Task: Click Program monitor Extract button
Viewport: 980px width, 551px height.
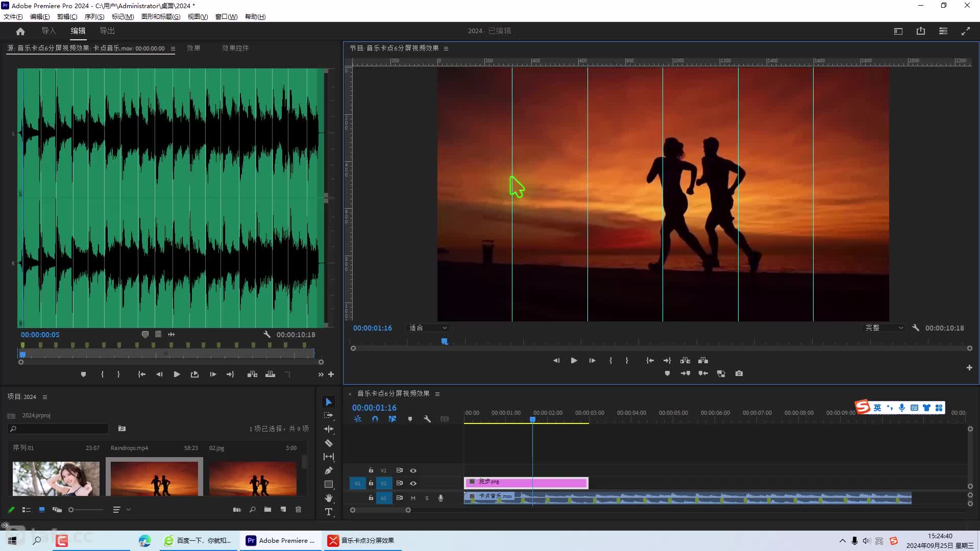Action: tap(703, 360)
